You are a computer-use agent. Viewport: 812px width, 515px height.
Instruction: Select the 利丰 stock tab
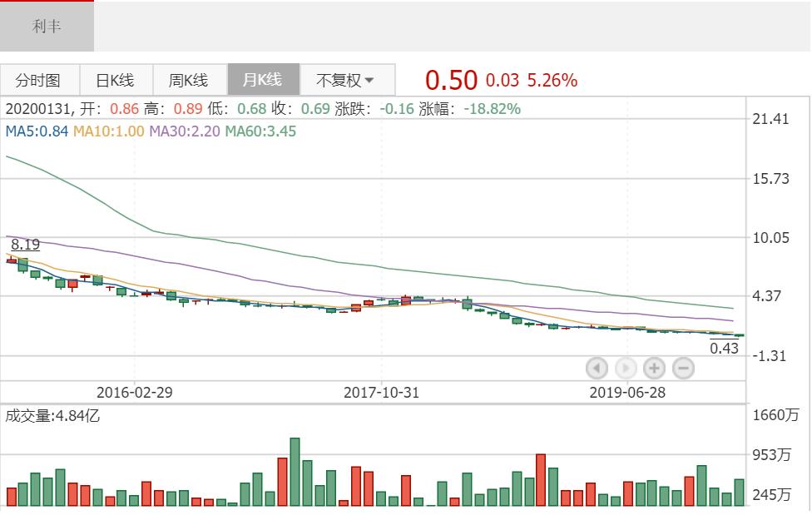pyautogui.click(x=47, y=26)
